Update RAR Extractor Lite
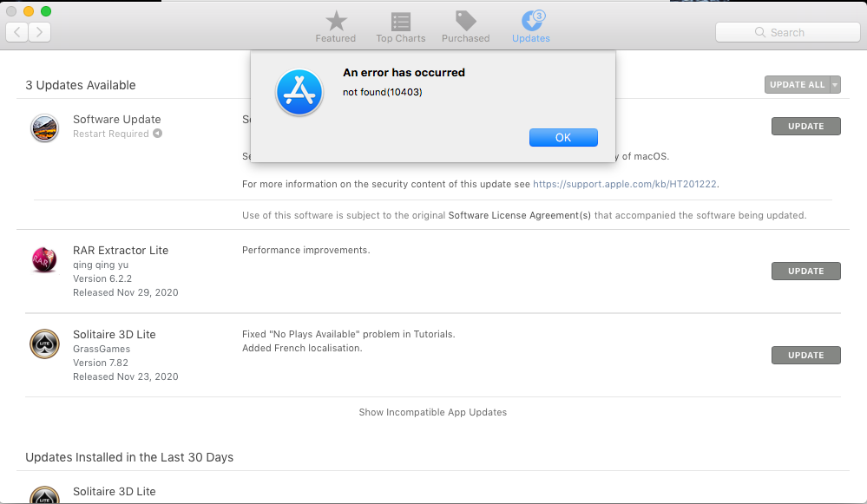Viewport: 867px width, 504px height. [805, 271]
